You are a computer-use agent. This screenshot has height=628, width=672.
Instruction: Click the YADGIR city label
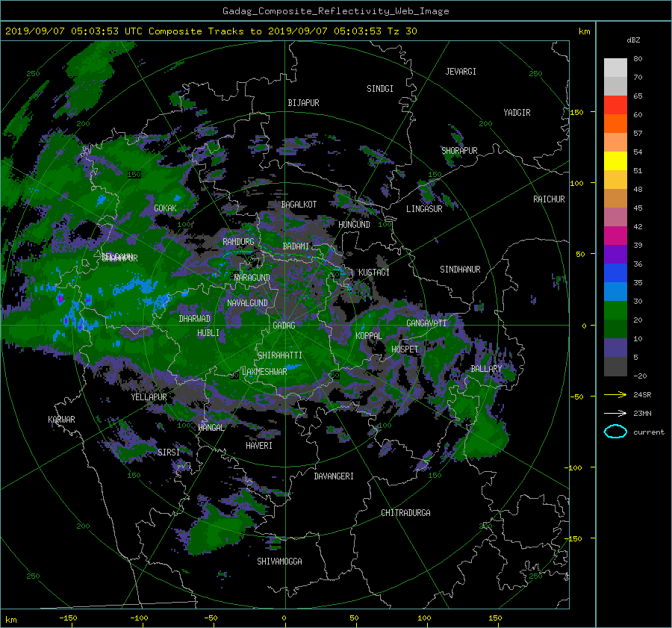click(517, 113)
